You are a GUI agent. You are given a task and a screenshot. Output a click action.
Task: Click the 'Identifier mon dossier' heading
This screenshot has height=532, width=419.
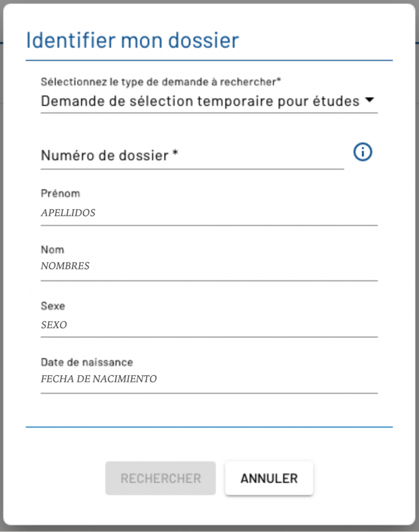pos(133,40)
